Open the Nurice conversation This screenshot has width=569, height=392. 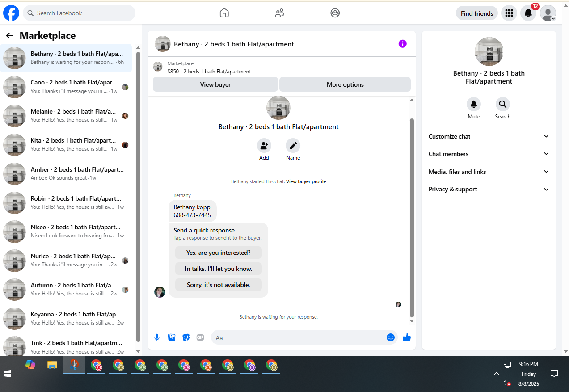point(66,261)
